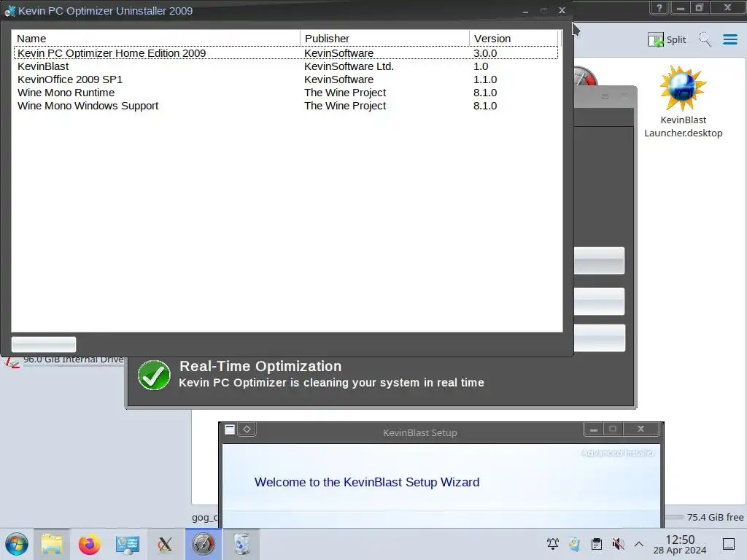Open the system settings taskbar icon

tap(127, 544)
